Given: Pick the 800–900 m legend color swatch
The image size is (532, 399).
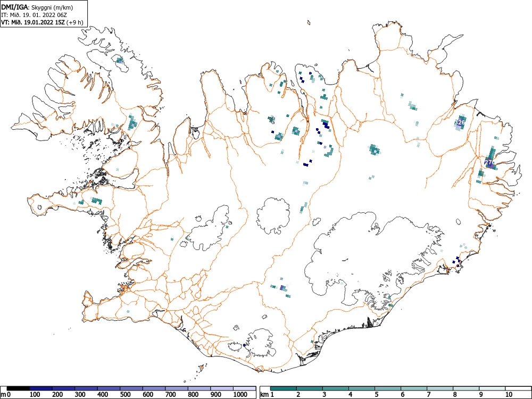Looking at the screenshot, I should click(199, 388).
